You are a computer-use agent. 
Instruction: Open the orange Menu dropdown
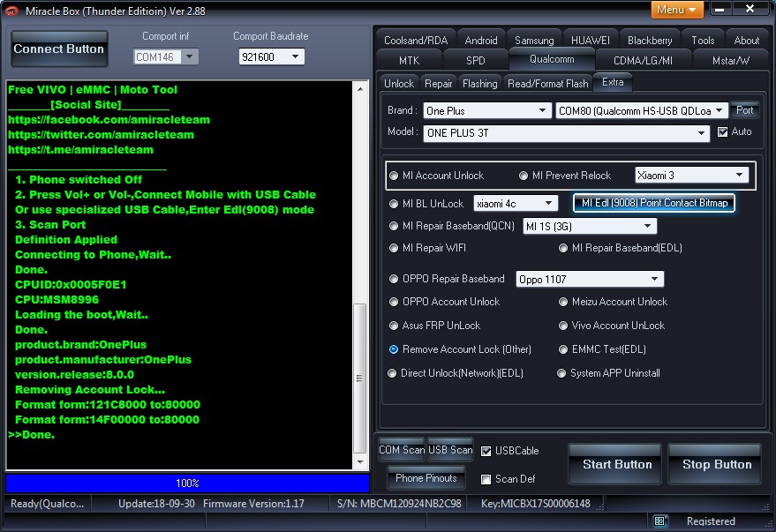point(676,10)
